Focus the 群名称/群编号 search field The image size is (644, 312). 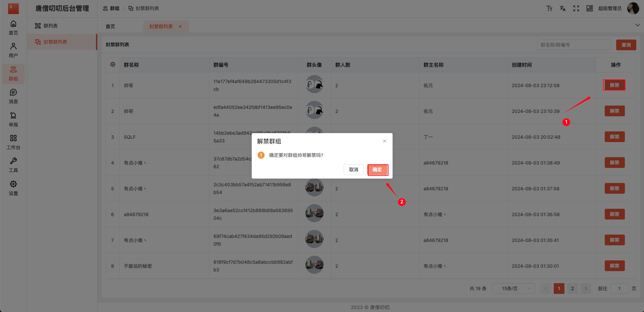(x=573, y=45)
